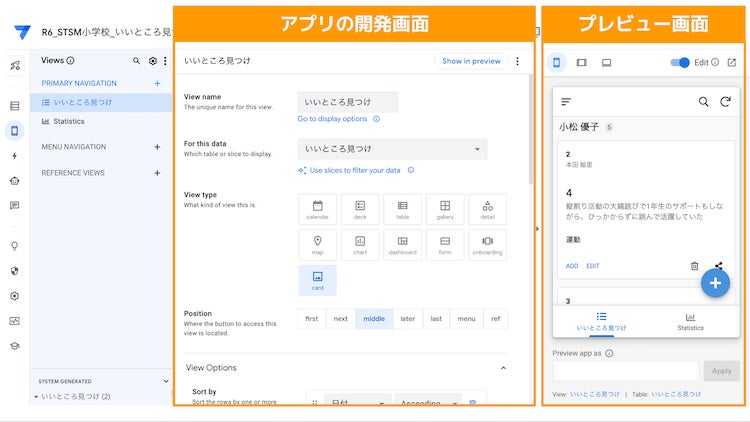
Task: Open the Data section in sidebar
Action: (15, 106)
